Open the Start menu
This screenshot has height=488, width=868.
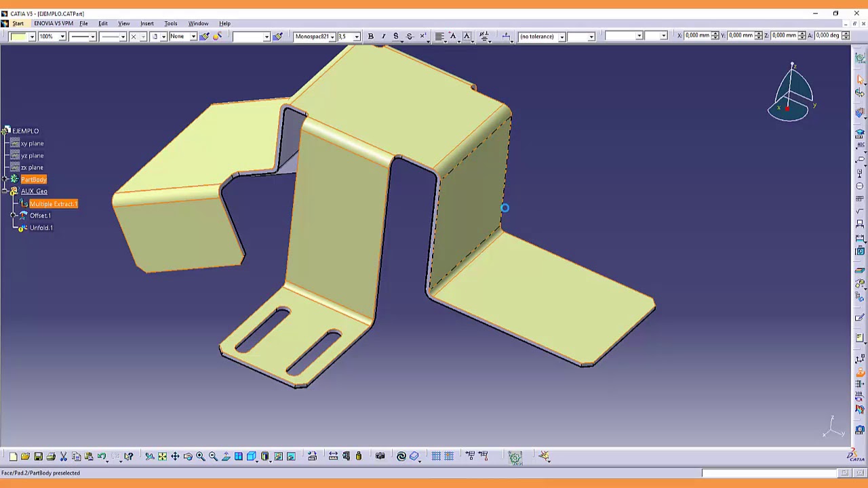tap(18, 24)
